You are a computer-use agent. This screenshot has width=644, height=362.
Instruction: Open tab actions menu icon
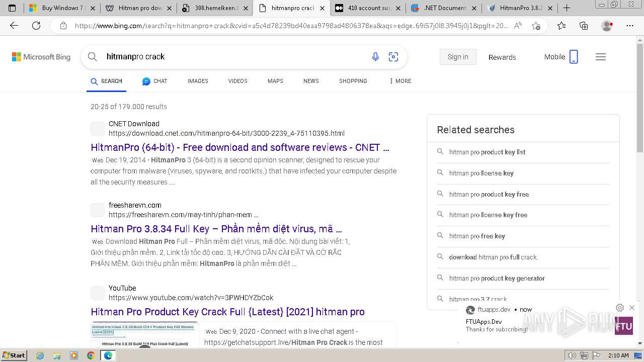coord(12,8)
